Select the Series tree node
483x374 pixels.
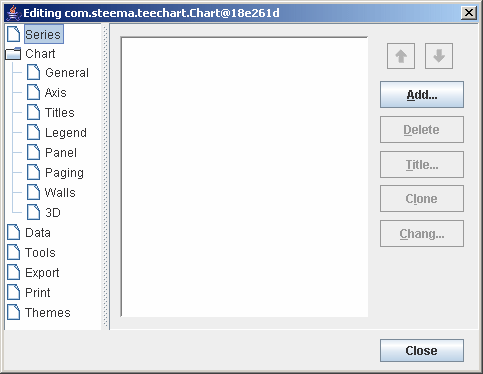[x=43, y=34]
